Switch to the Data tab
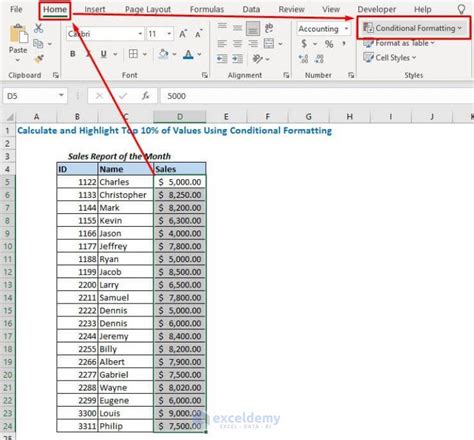Image resolution: width=474 pixels, height=440 pixels. click(251, 9)
